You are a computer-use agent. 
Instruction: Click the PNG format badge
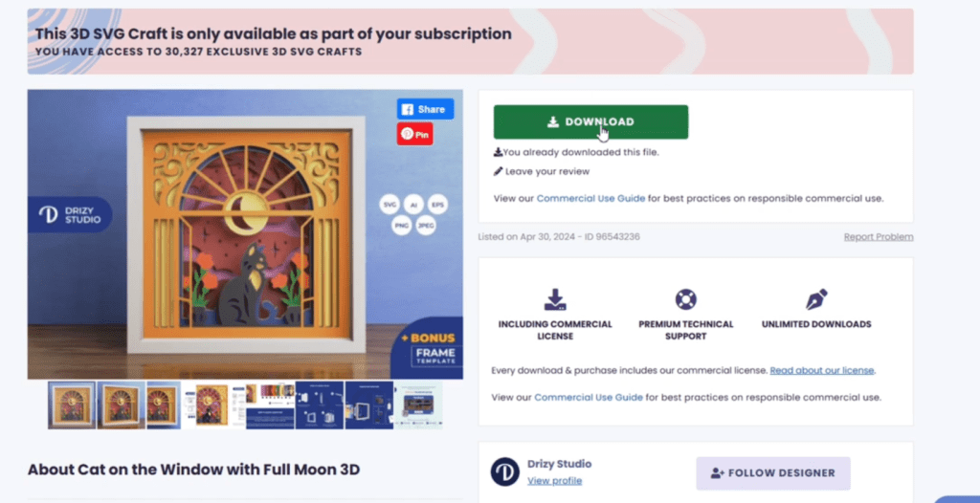pyautogui.click(x=402, y=226)
